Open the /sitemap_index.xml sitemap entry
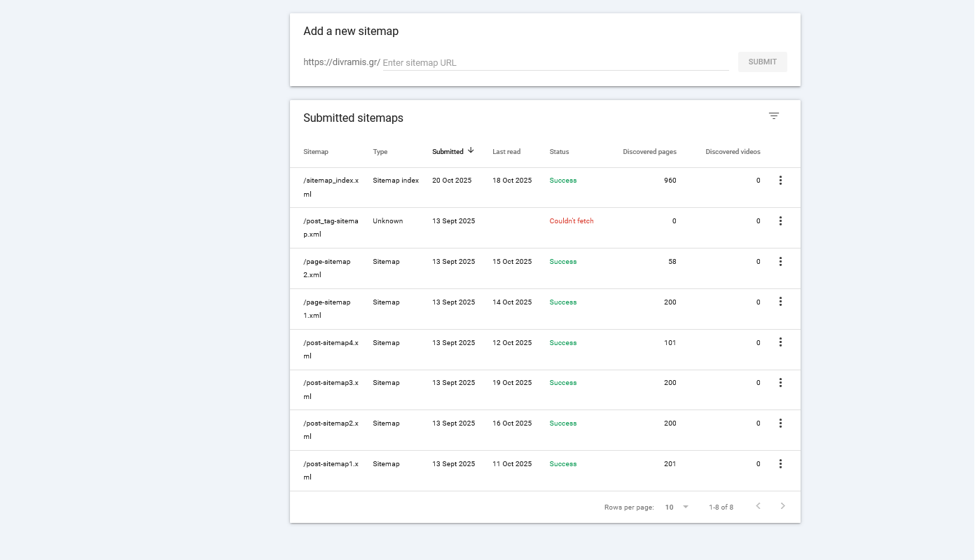 point(331,187)
